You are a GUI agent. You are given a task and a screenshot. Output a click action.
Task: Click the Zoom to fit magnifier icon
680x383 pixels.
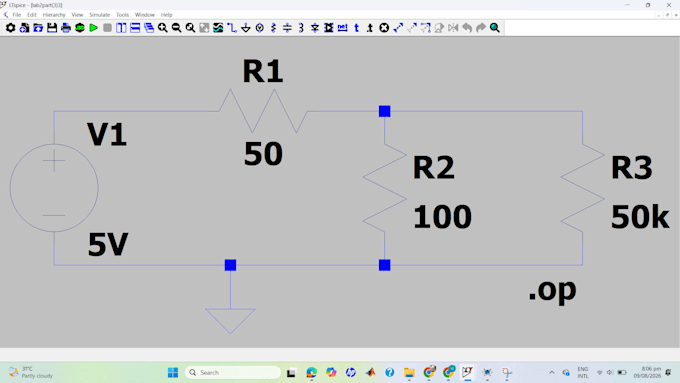tap(190, 28)
